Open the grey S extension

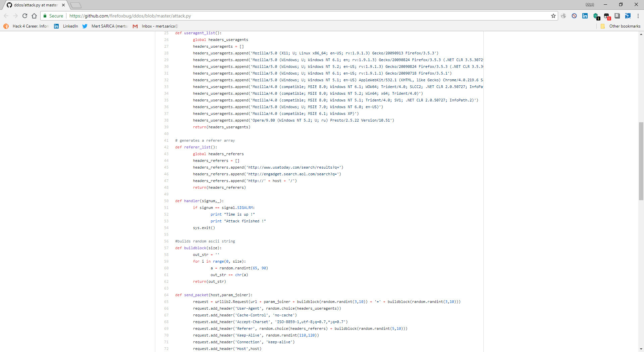[617, 16]
